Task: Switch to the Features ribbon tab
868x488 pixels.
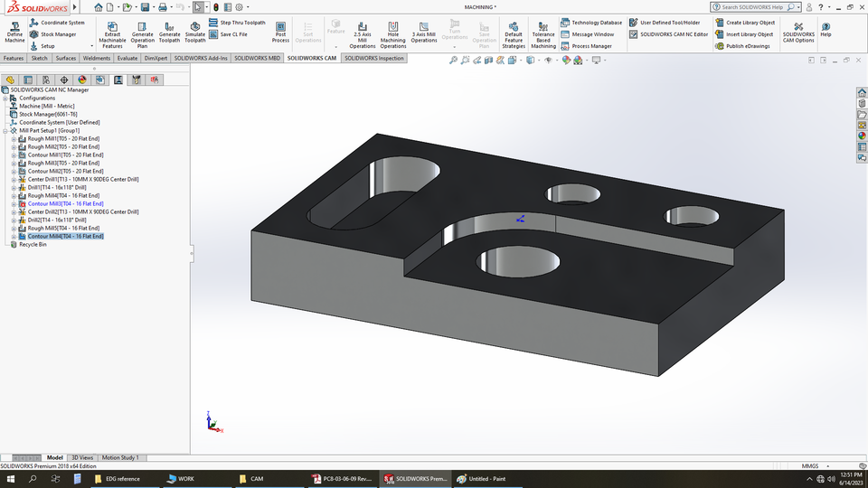Action: [x=14, y=58]
